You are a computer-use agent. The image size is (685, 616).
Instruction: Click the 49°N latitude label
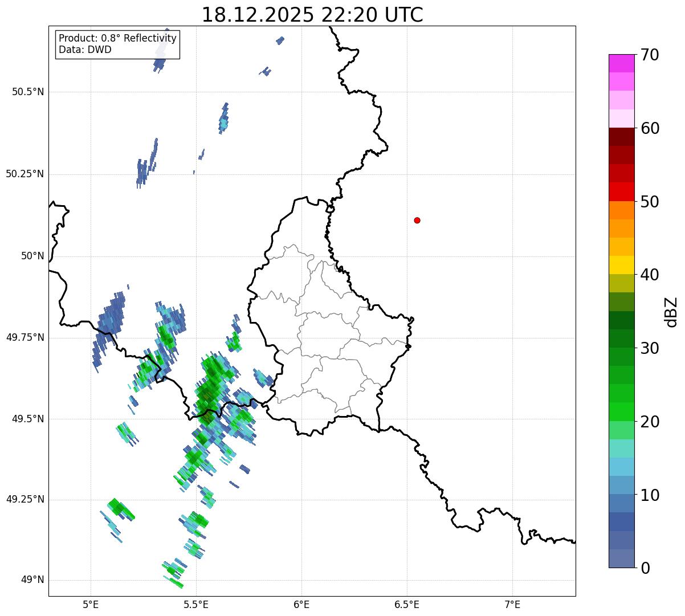pyautogui.click(x=32, y=580)
